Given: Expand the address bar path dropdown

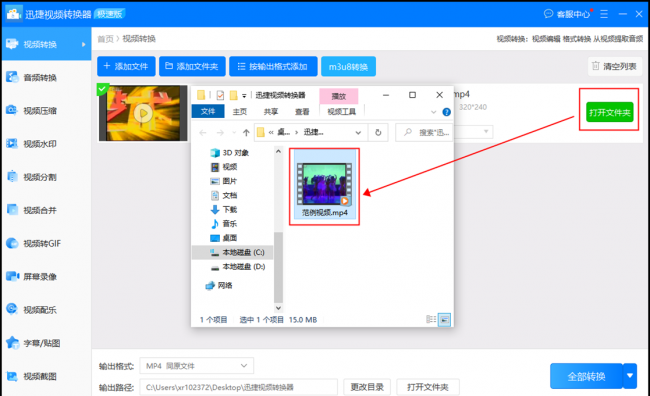Looking at the screenshot, I should 358,133.
